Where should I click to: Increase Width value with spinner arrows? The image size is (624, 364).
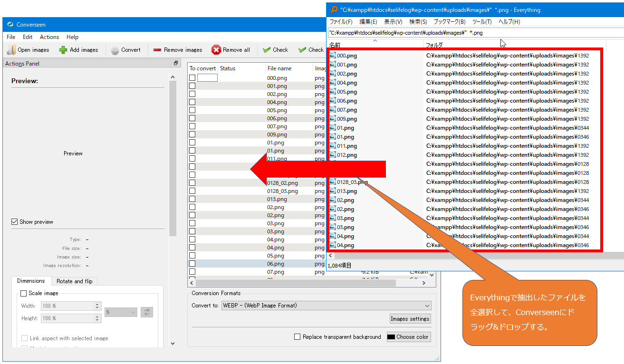pos(97,304)
